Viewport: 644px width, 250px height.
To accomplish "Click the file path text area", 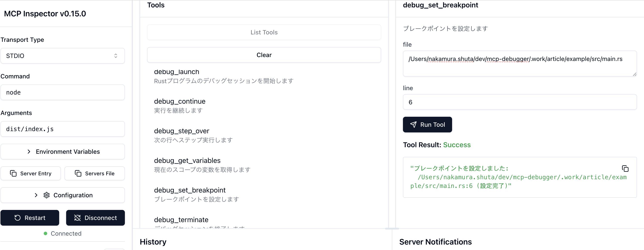I will coord(520,64).
